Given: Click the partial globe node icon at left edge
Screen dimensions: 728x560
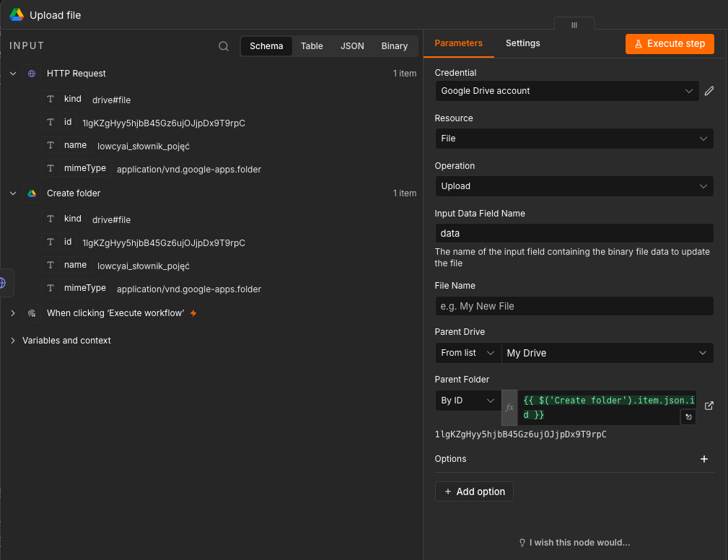Looking at the screenshot, I should [4, 282].
